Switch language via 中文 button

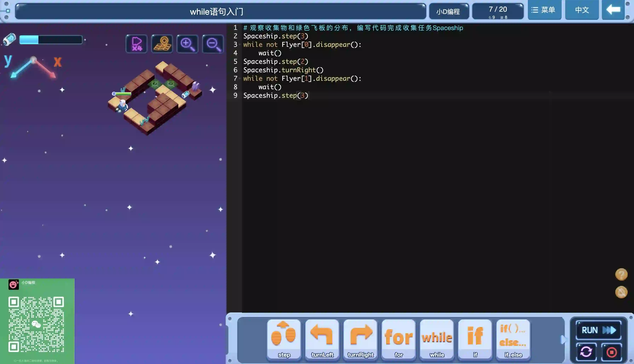pyautogui.click(x=582, y=10)
